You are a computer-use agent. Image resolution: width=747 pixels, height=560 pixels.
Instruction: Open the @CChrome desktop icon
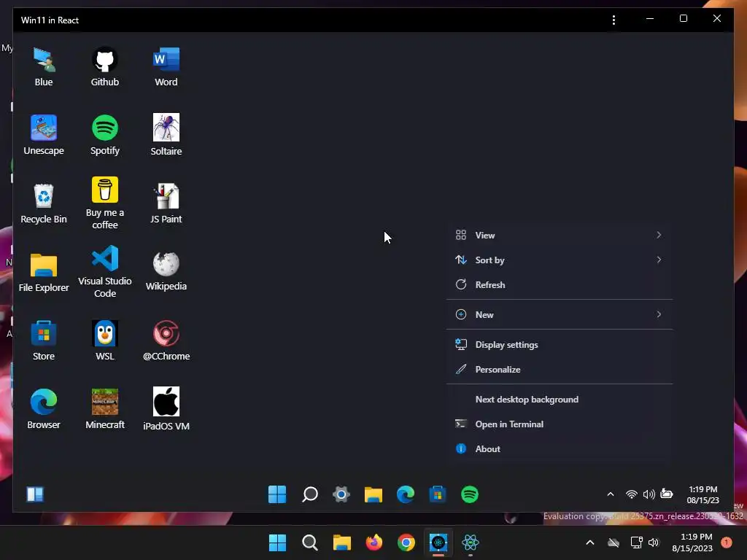166,341
